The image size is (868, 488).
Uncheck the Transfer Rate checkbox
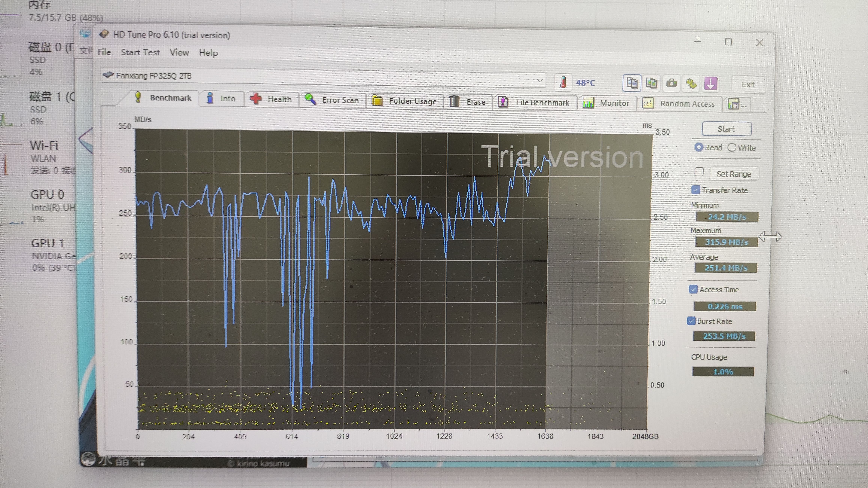pos(695,190)
